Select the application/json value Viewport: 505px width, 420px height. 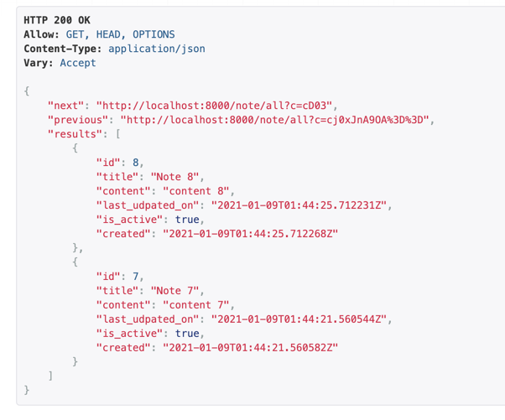156,49
